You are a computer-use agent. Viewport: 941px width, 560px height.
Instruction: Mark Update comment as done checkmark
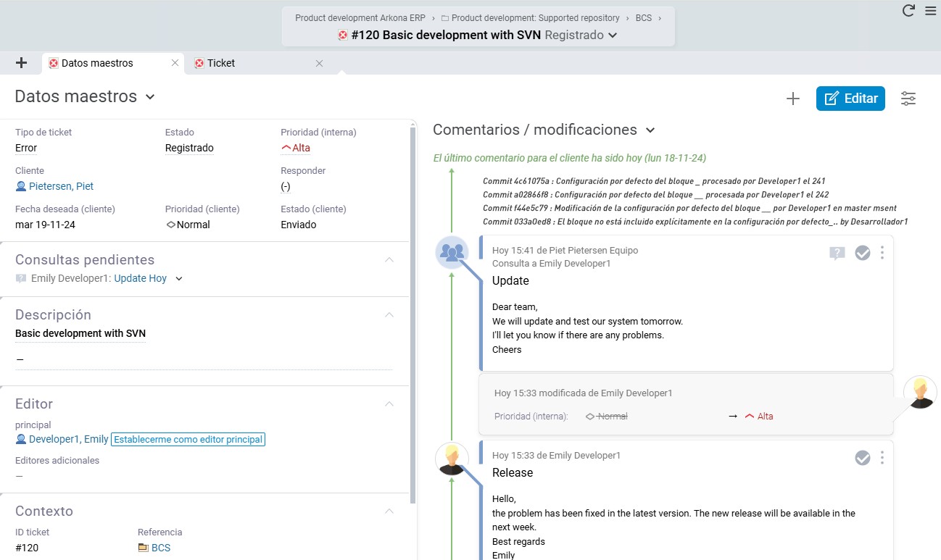[x=862, y=253]
